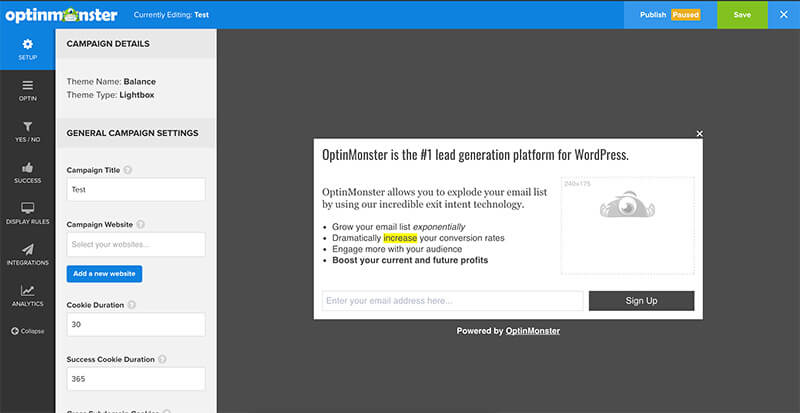Show help for Cookie Duration
800x413 pixels.
132,305
